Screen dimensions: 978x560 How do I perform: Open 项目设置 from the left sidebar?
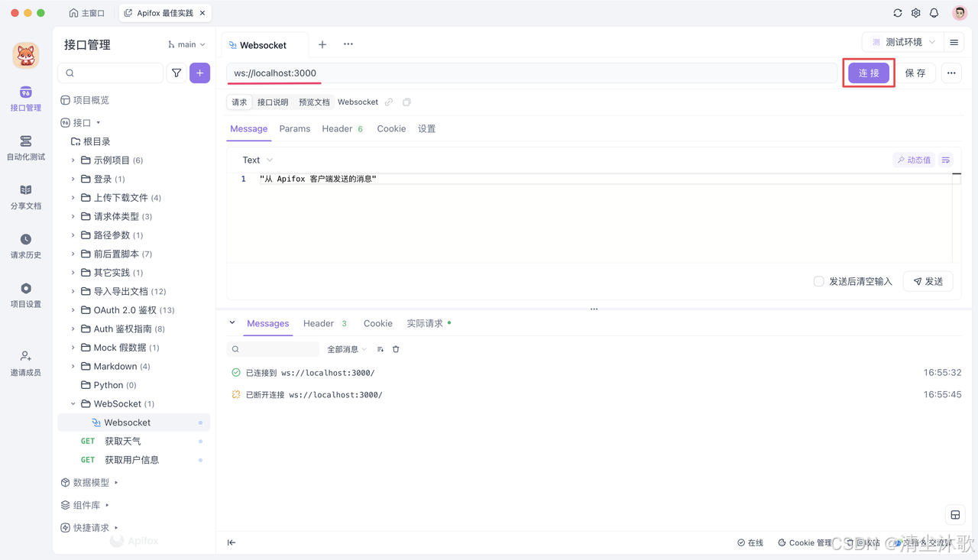[x=25, y=296]
